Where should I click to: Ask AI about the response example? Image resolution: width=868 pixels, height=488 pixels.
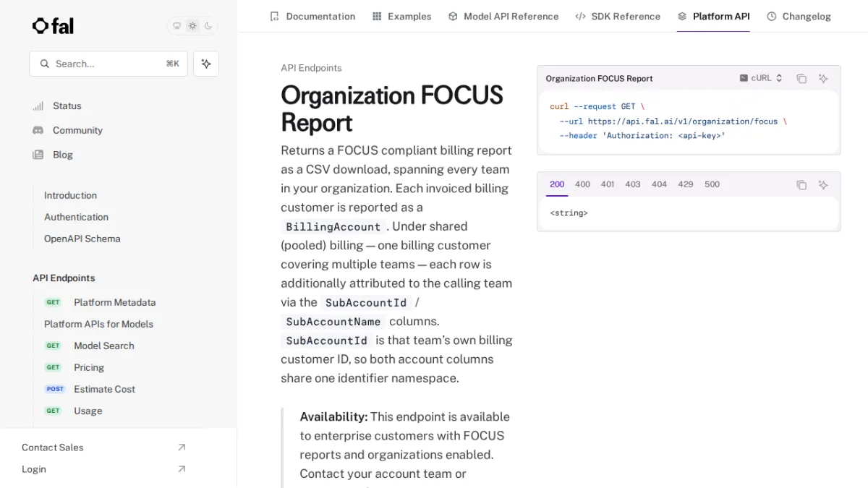point(823,185)
